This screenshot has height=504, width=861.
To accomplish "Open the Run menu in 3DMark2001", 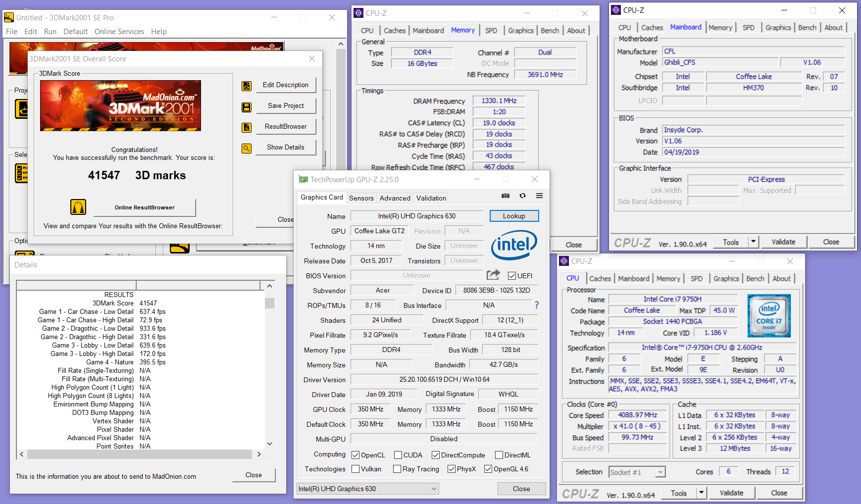I will 50,31.
